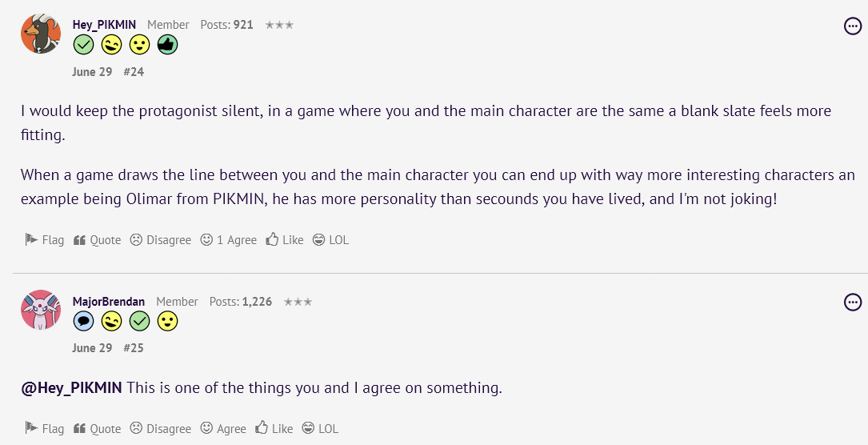Click Hey_PIKMIN's avatar image
Screen dimensions: 868x445
click(40, 34)
